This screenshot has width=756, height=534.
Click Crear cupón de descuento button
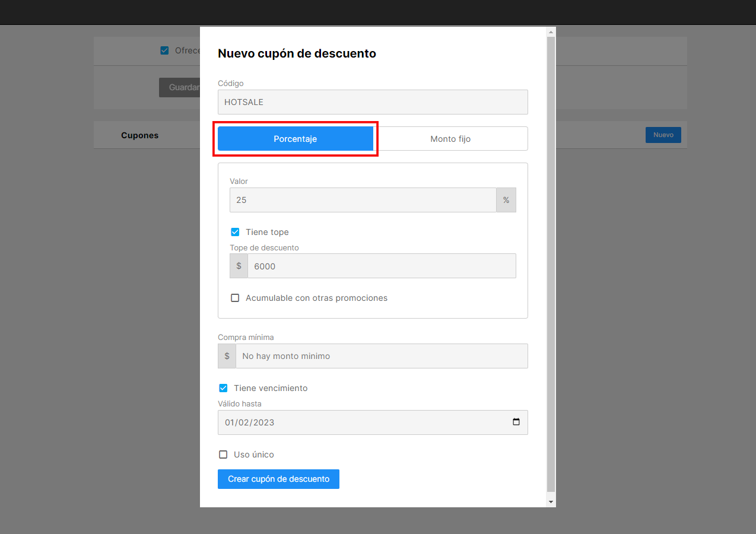click(278, 479)
